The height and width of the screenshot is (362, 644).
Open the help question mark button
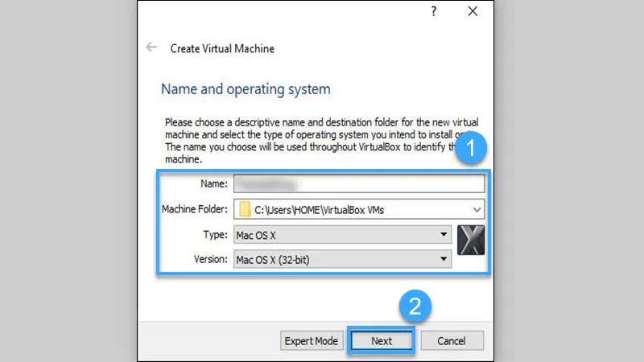[x=434, y=11]
